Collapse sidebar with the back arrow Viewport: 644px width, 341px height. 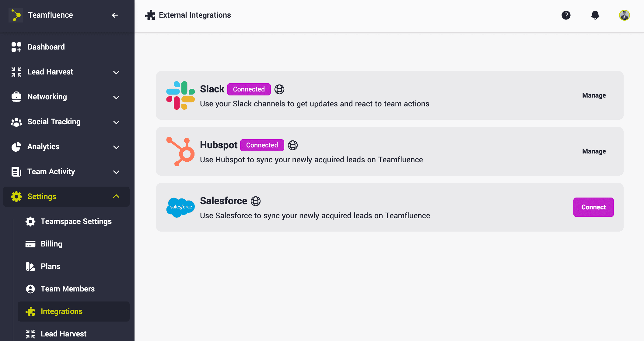(x=115, y=15)
